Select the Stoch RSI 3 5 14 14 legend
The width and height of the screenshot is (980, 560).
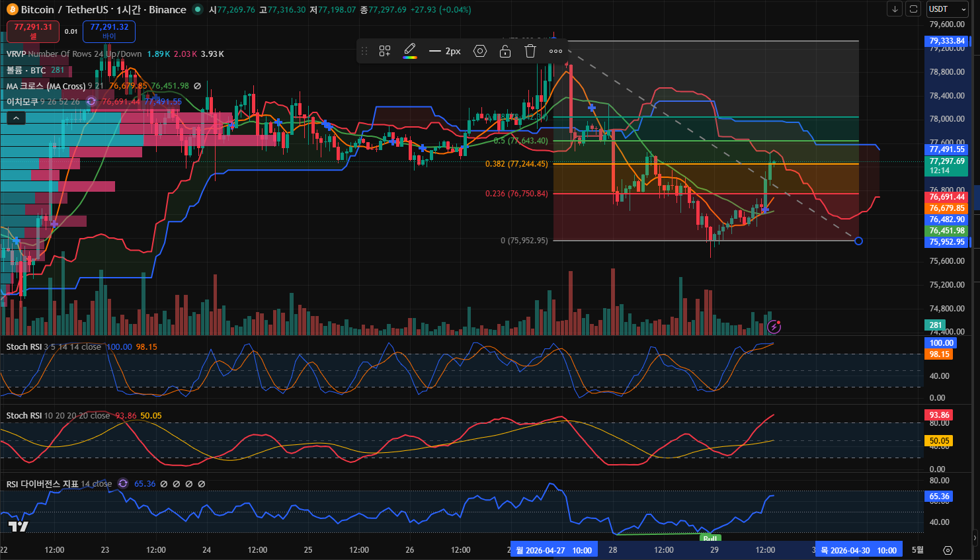pyautogui.click(x=54, y=347)
